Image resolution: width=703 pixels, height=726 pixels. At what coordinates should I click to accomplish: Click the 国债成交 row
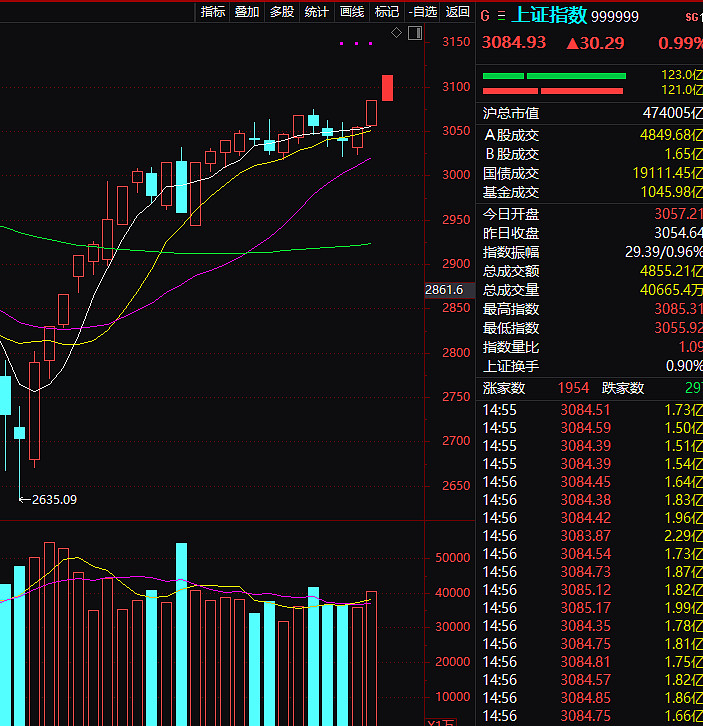(x=592, y=173)
